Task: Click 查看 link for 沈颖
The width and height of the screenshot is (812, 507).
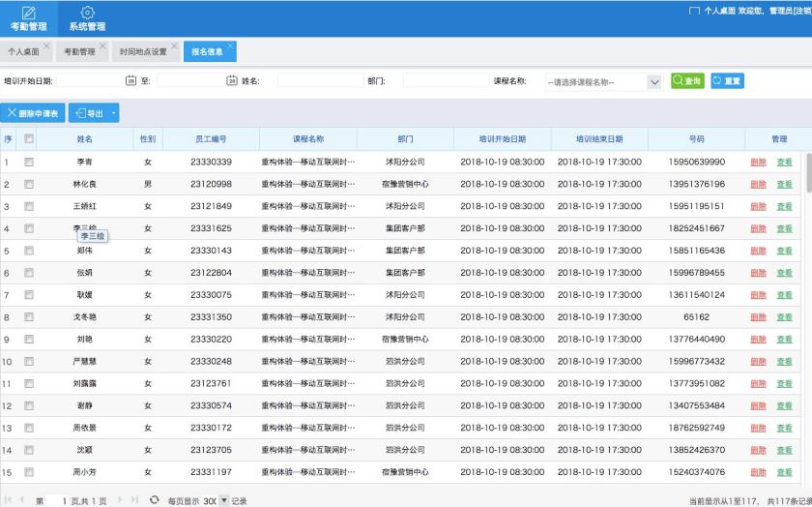Action: pos(785,450)
